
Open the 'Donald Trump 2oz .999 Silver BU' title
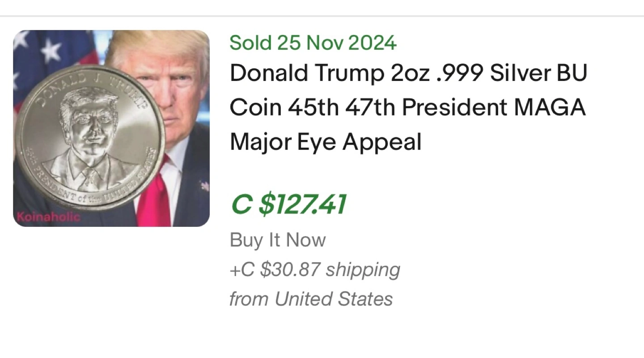(x=408, y=73)
